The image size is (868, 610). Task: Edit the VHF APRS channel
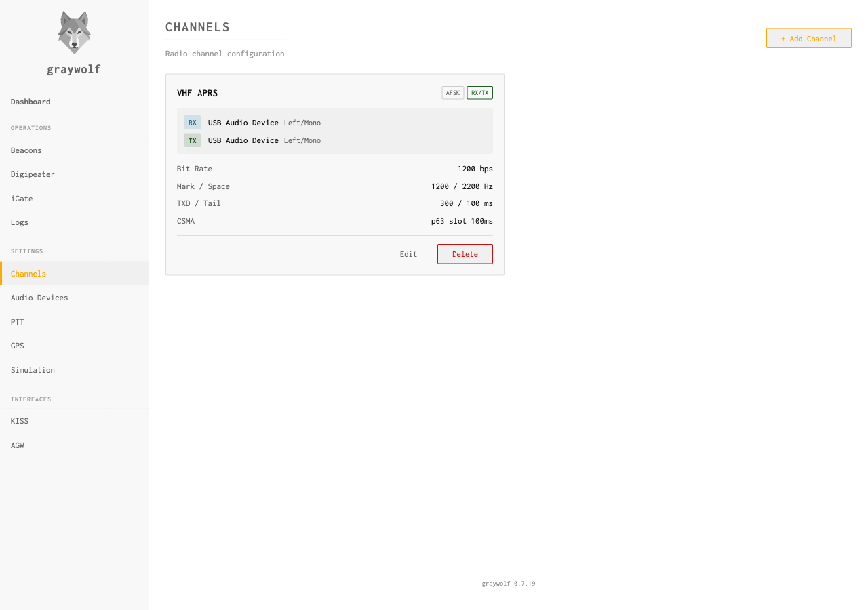408,254
